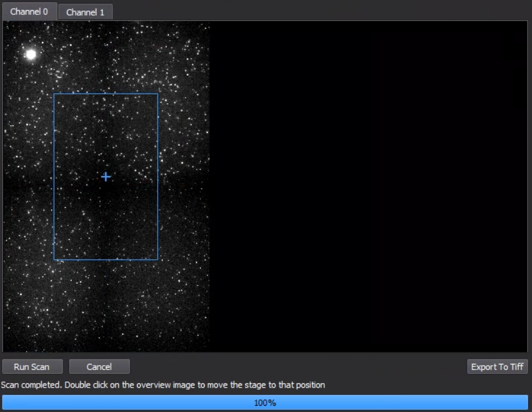532x412 pixels.
Task: Click the blue crosshair stage position marker
Action: 106,177
